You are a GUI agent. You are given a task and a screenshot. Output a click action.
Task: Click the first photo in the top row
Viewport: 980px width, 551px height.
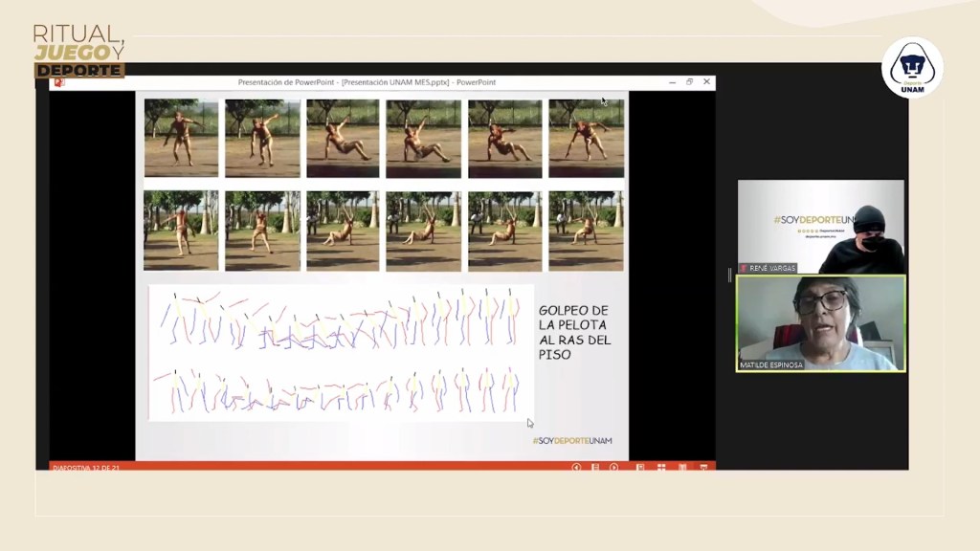[181, 138]
